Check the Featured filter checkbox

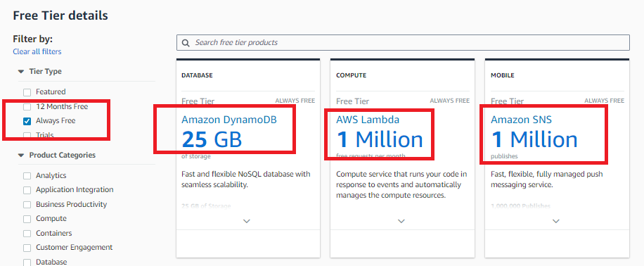(x=27, y=92)
